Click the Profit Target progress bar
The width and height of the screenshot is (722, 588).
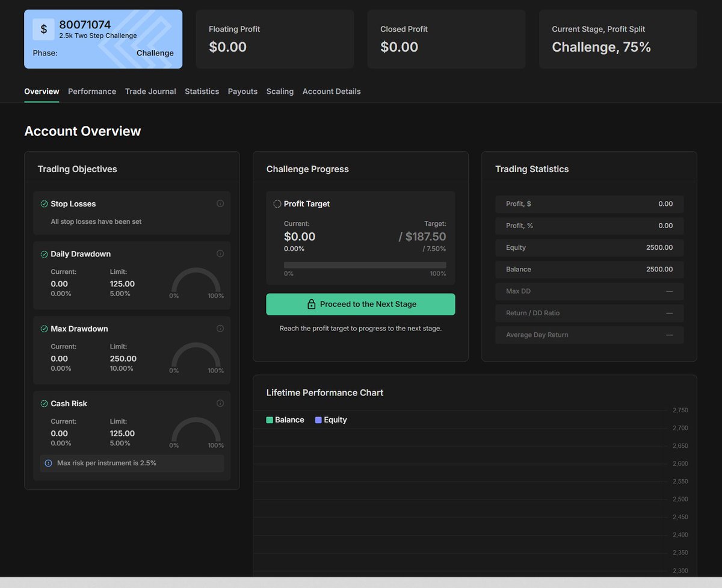pyautogui.click(x=365, y=265)
